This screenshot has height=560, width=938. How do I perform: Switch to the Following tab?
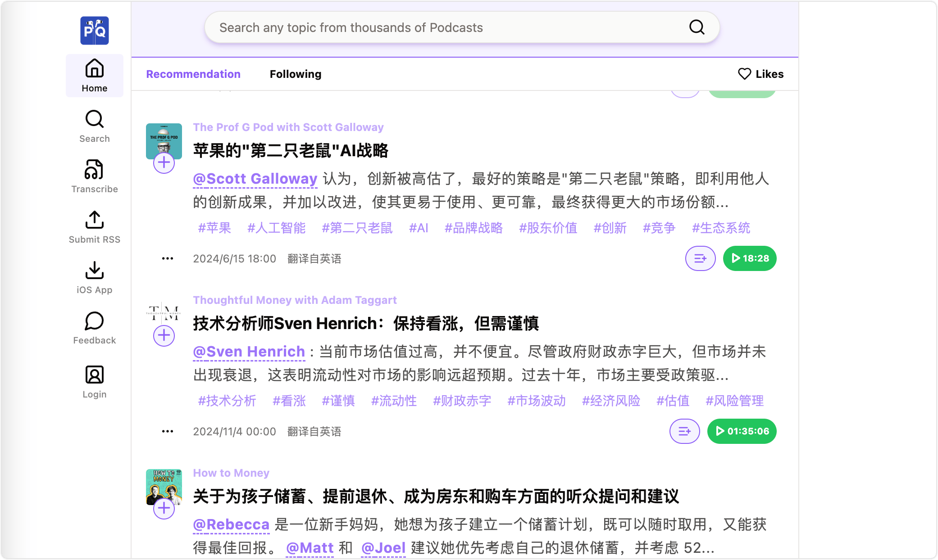point(296,74)
